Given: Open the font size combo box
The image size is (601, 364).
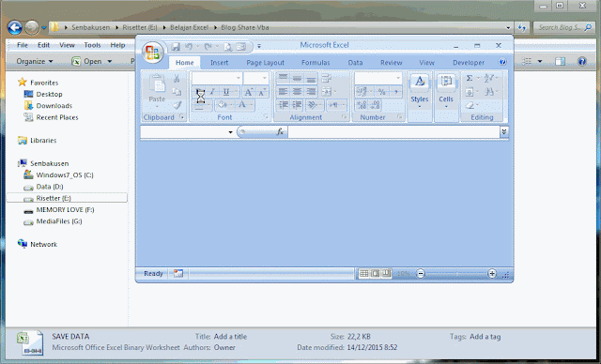Looking at the screenshot, I should 255,78.
